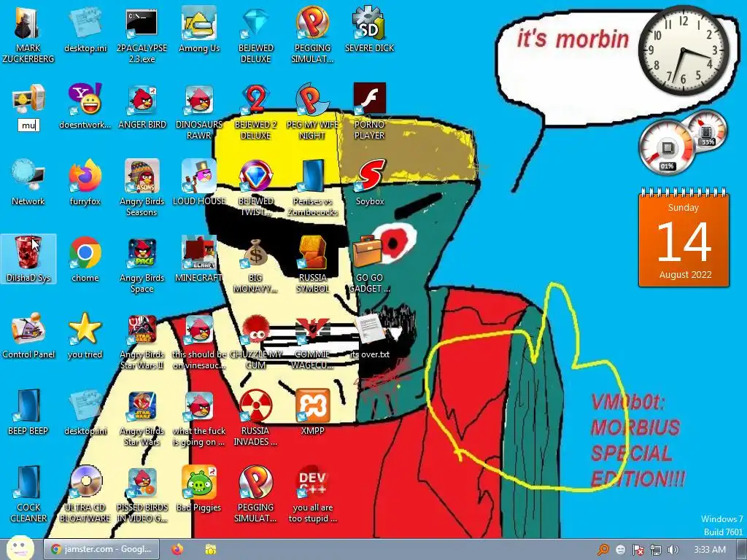Click the Sunday 14 August calendar gadget

pyautogui.click(x=684, y=237)
